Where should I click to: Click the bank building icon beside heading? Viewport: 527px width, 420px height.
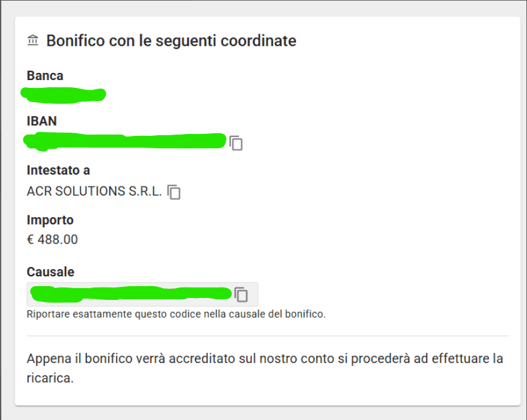pos(33,40)
